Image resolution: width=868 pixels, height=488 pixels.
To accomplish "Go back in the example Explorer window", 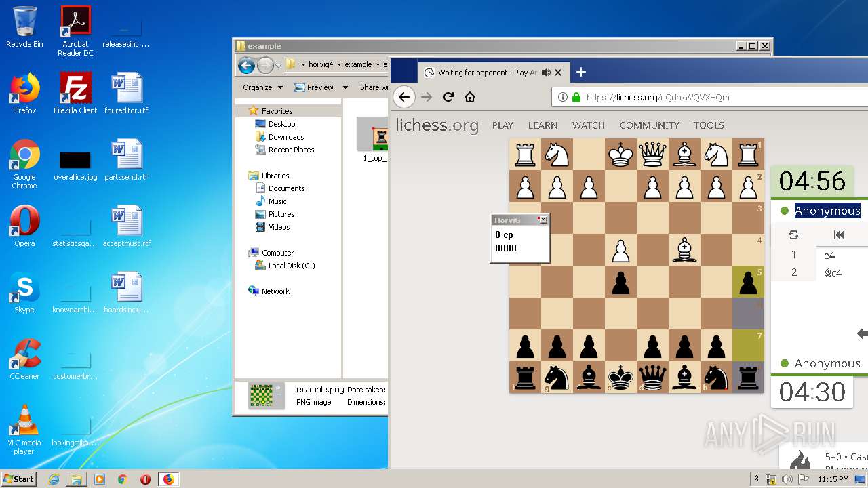I will coord(247,65).
